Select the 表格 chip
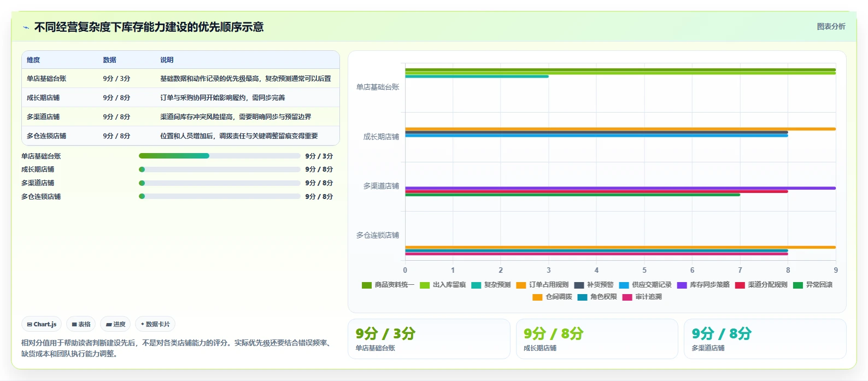The height and width of the screenshot is (381, 868). pyautogui.click(x=81, y=324)
